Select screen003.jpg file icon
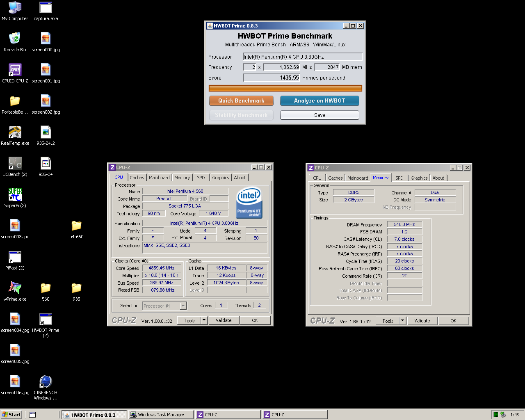525x420 pixels. click(x=15, y=229)
